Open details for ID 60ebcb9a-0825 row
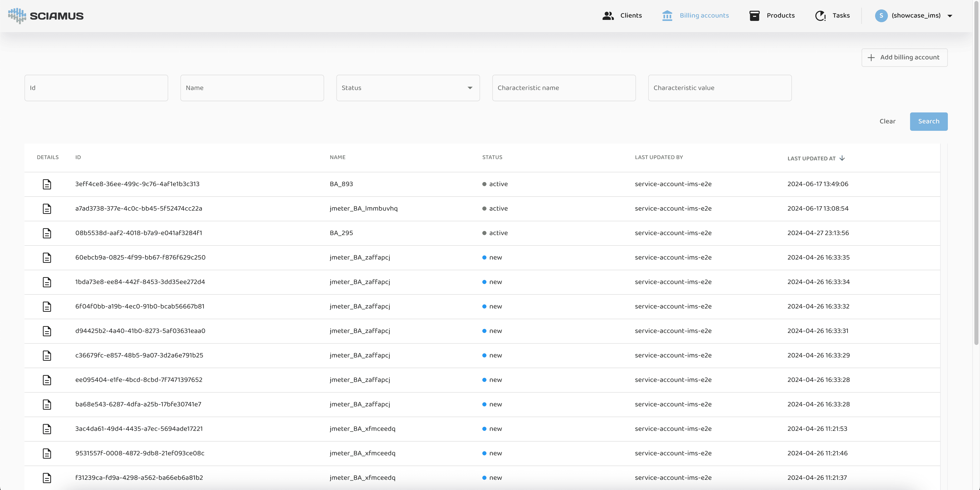 [47, 258]
